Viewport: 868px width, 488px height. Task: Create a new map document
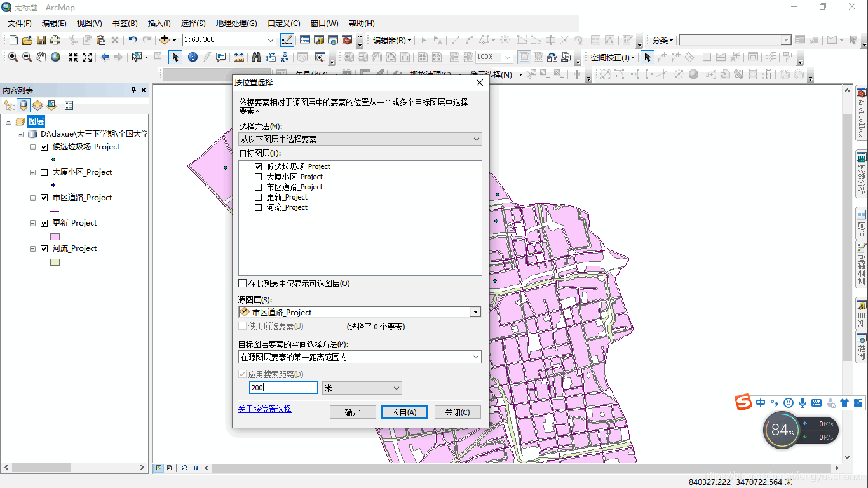pyautogui.click(x=13, y=40)
